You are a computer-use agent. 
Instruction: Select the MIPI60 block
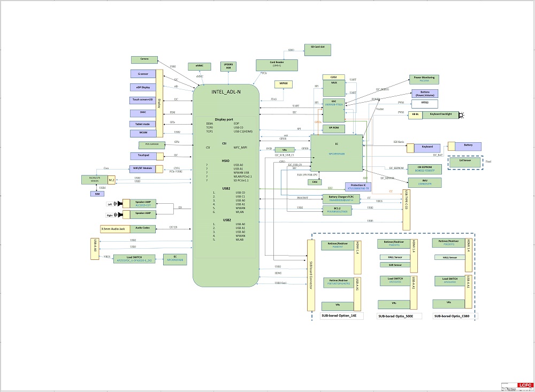pyautogui.click(x=284, y=84)
